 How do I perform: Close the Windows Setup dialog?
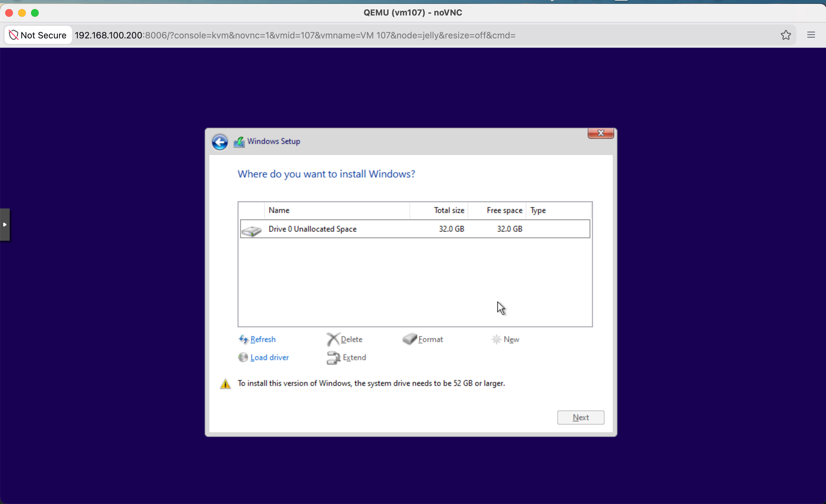601,133
